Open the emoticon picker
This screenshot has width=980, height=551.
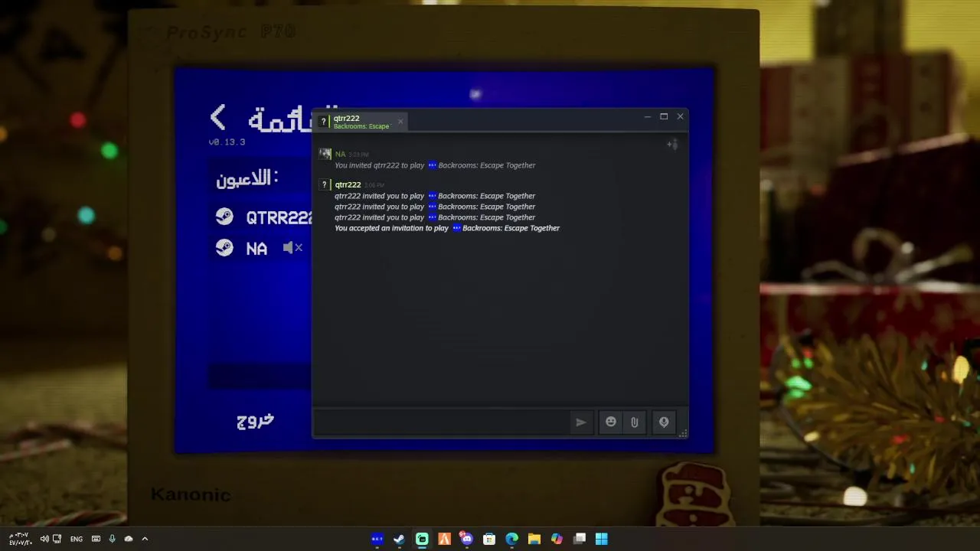coord(611,422)
